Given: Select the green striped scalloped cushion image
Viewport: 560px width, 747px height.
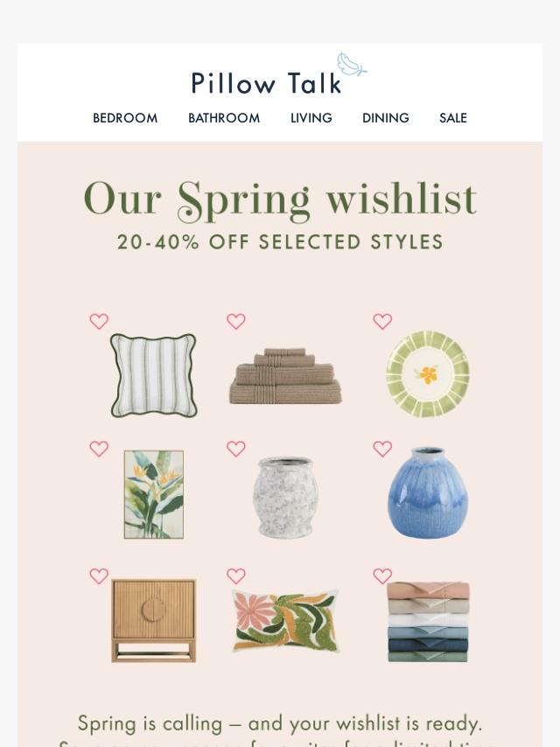Looking at the screenshot, I should click(x=153, y=375).
